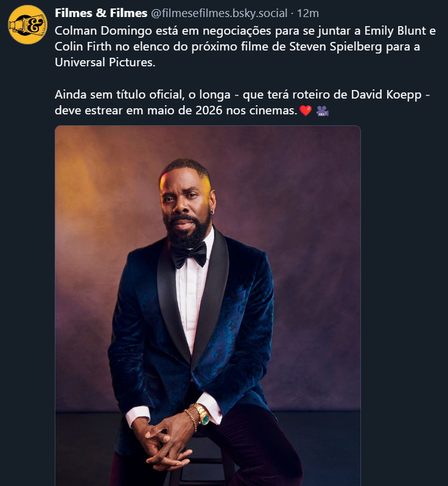Click the word "cinemas" in the post
Screen dimensions: 448x486
[x=276, y=111]
